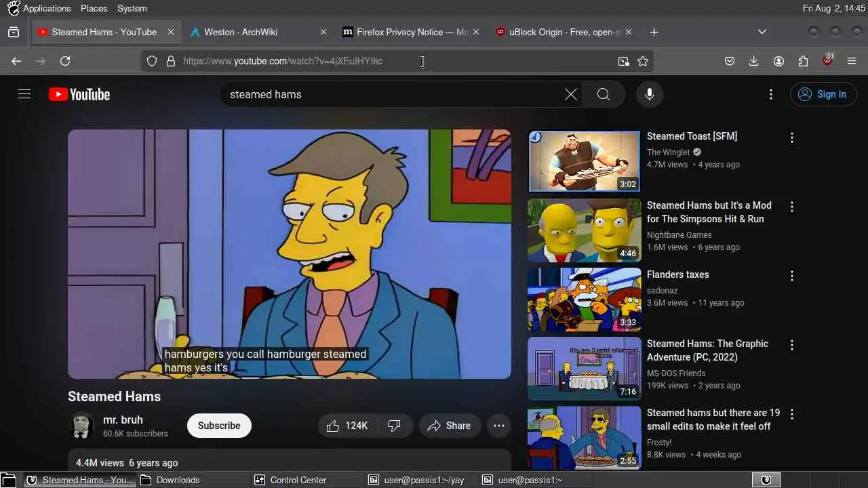Open the site padlock security info

click(x=171, y=61)
